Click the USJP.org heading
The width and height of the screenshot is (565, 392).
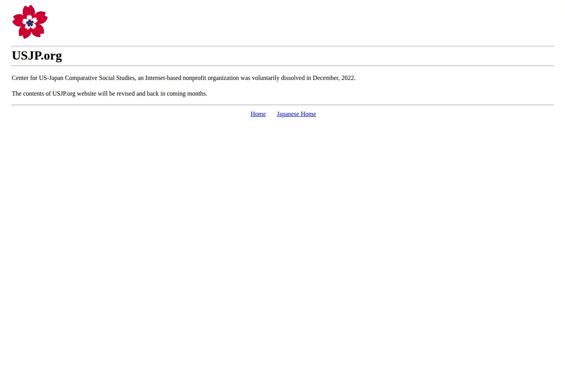pos(37,56)
